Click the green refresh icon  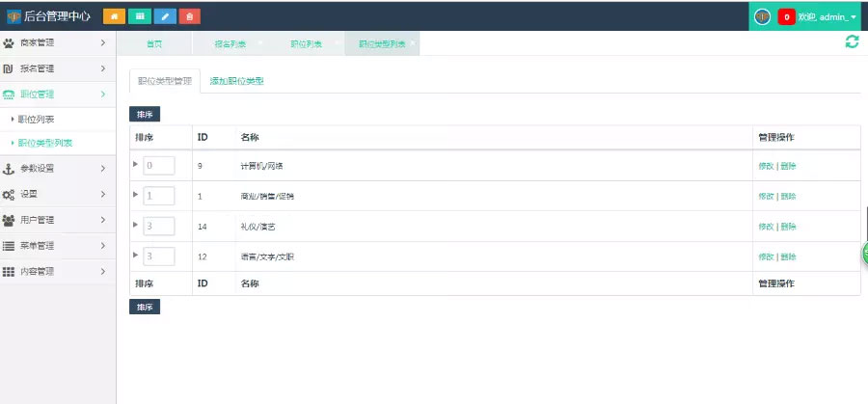point(852,41)
